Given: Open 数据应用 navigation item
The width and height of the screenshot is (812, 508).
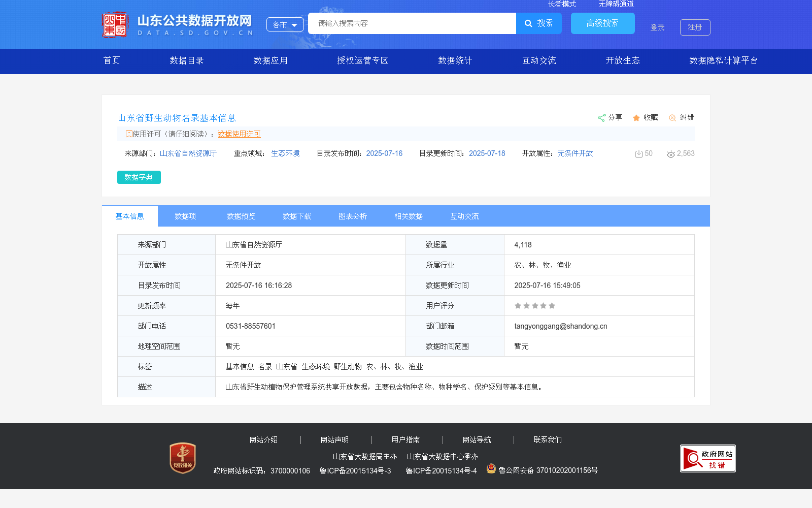Looking at the screenshot, I should pyautogui.click(x=270, y=60).
